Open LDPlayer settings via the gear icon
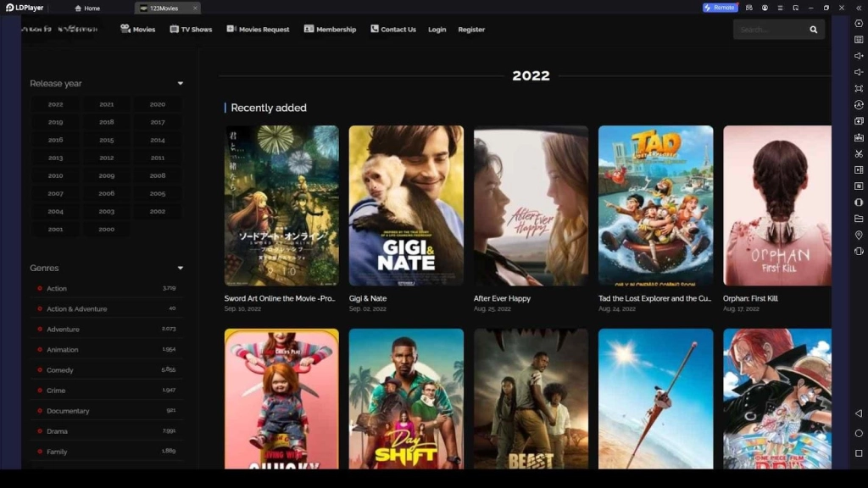 click(859, 21)
